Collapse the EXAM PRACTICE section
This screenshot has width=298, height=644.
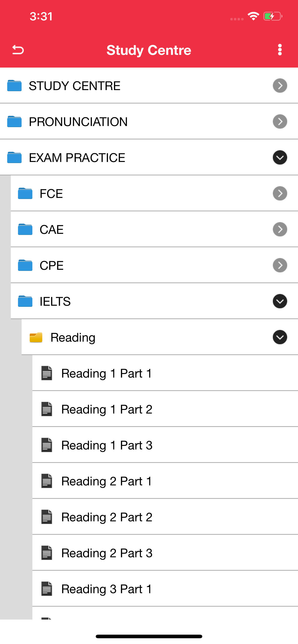point(280,158)
